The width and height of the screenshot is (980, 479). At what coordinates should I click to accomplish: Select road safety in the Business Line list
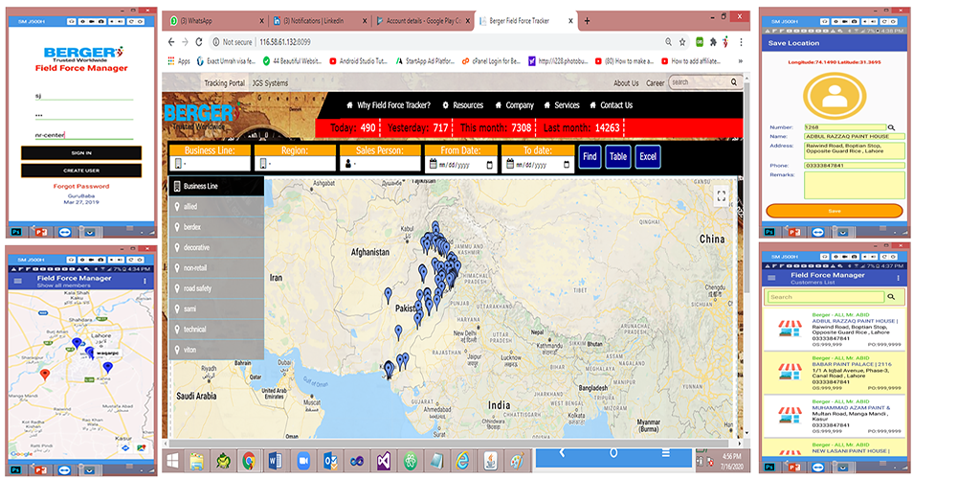[x=216, y=288]
